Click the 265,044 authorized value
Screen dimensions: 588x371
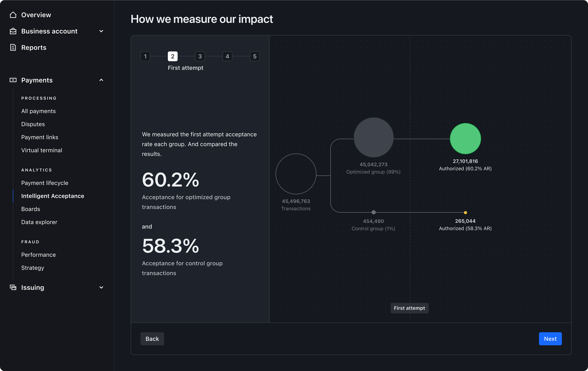pos(465,221)
